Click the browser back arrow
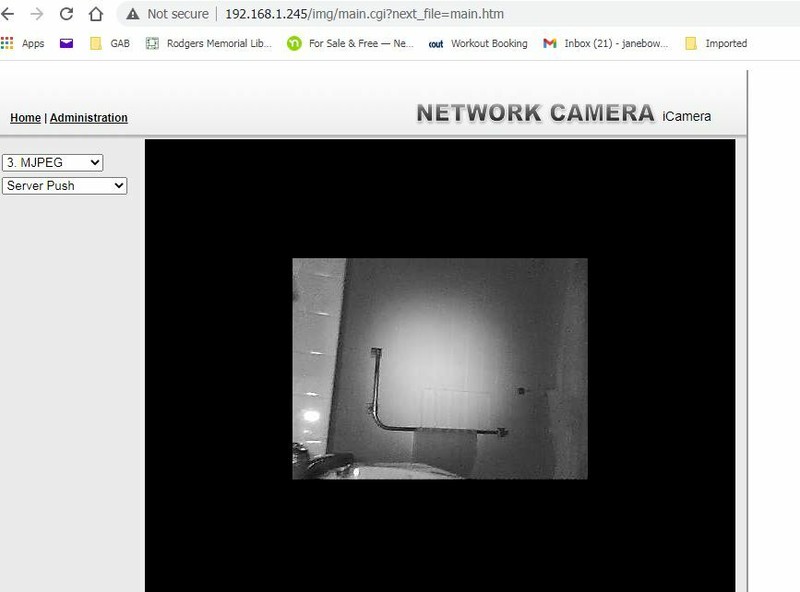The width and height of the screenshot is (800, 592). (7, 14)
